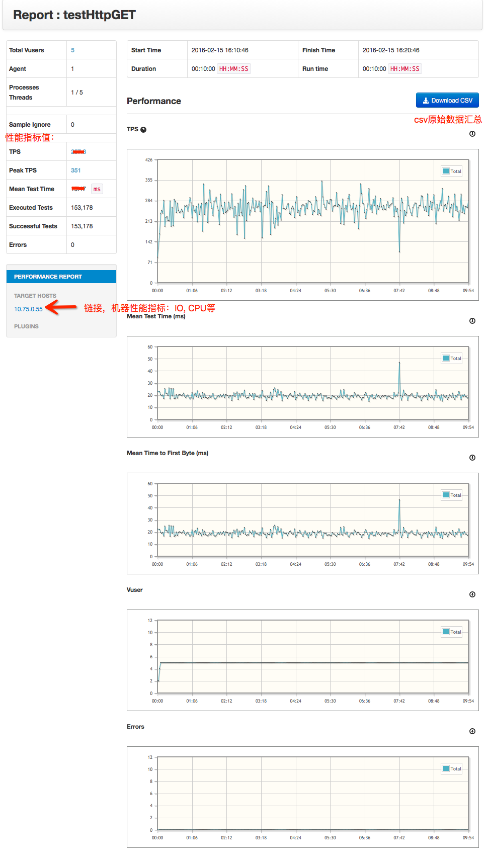Click the Start Time value 2016-02-15 16:10:46
The image size is (488, 868).
[220, 50]
